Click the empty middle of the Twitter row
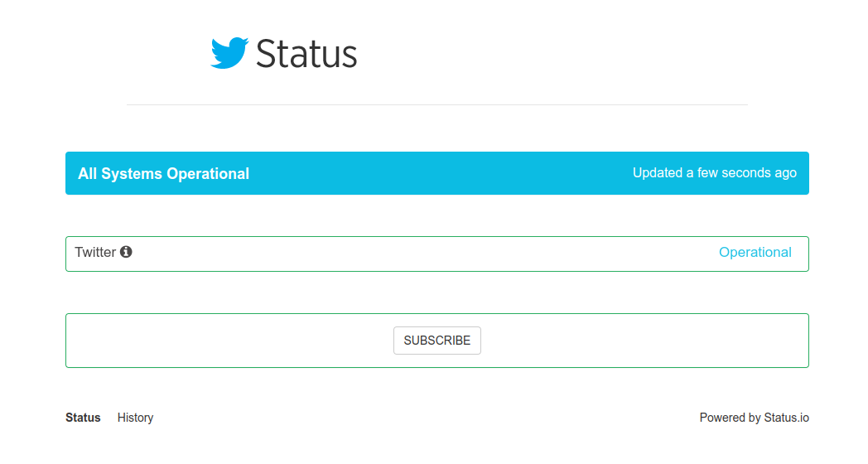The height and width of the screenshot is (464, 868). pos(422,254)
